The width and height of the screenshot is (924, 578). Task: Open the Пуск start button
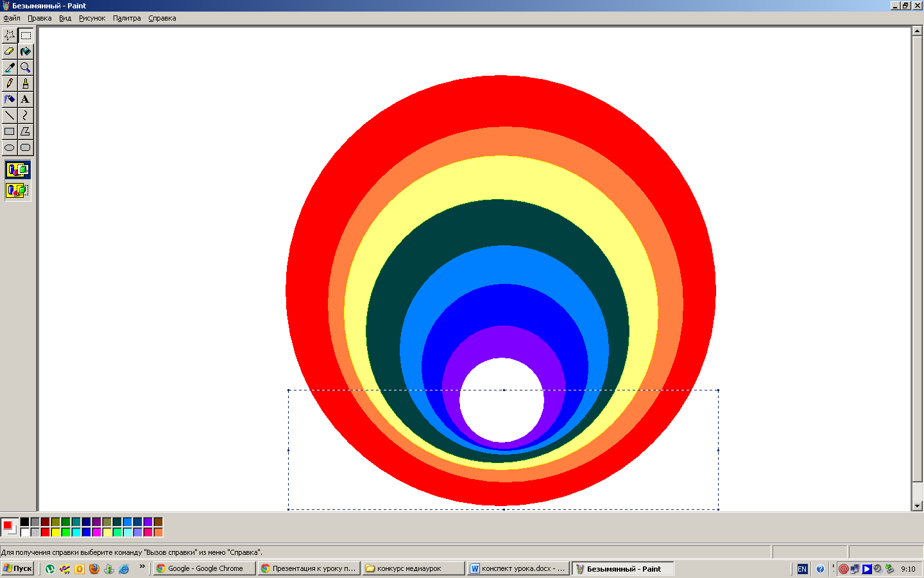18,568
